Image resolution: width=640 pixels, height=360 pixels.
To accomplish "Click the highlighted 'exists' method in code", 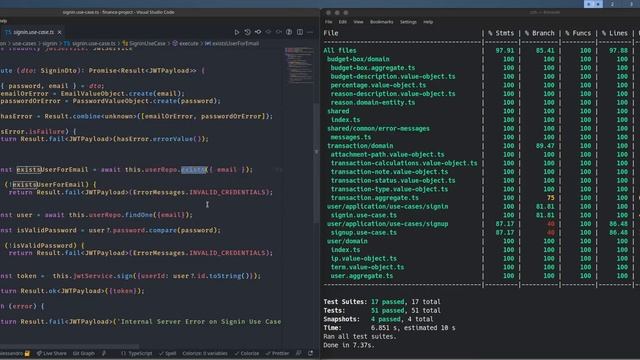I will (x=194, y=169).
